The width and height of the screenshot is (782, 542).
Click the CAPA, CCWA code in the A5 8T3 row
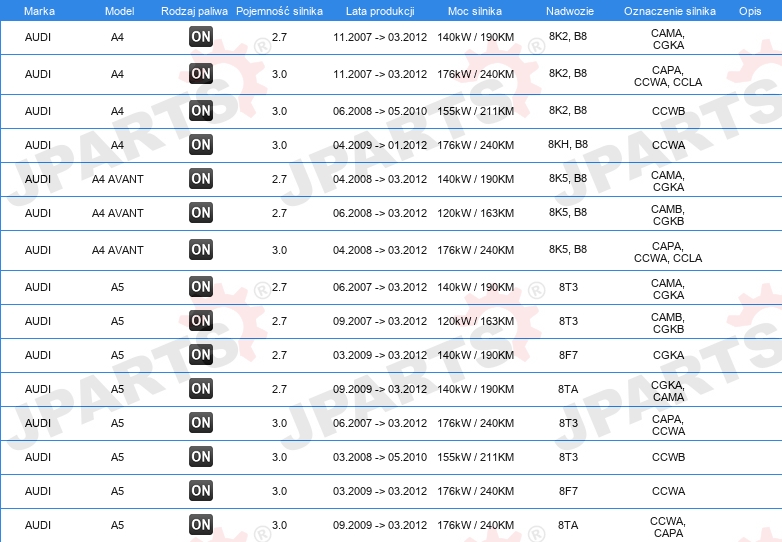pyautogui.click(x=668, y=425)
